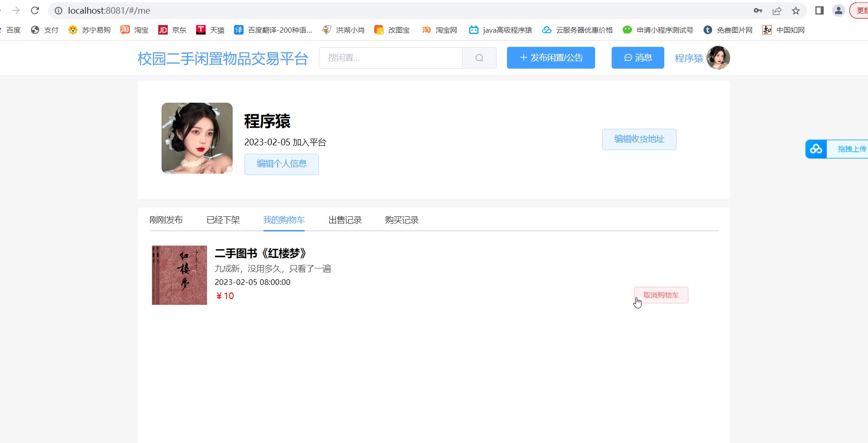Click 取消购物车 for 红楼梦 item
The height and width of the screenshot is (443, 868).
661,295
